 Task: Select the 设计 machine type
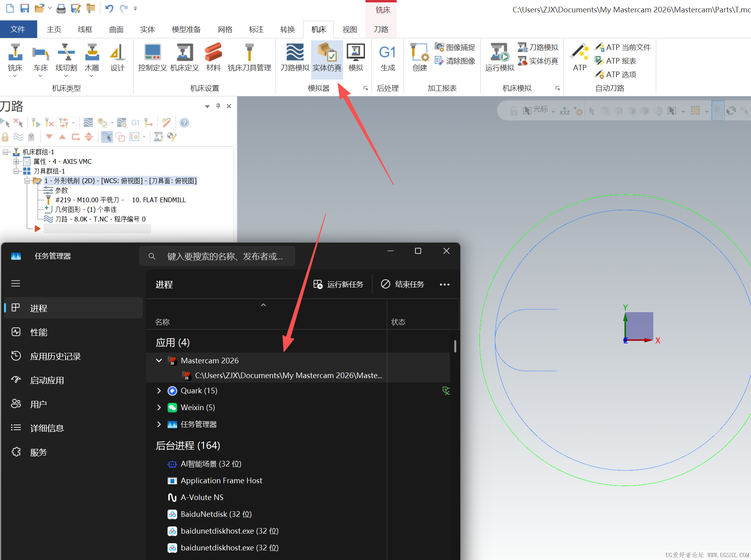pyautogui.click(x=117, y=58)
